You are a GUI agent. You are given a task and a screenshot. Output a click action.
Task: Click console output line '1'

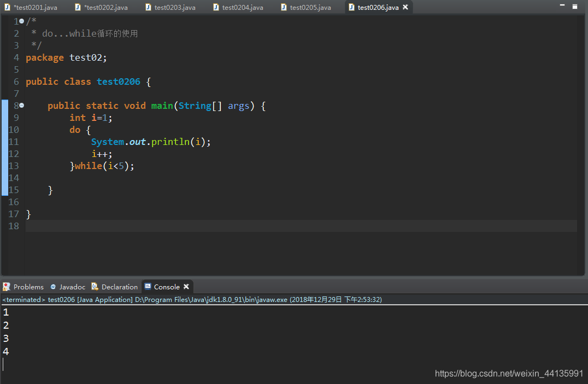(x=5, y=312)
